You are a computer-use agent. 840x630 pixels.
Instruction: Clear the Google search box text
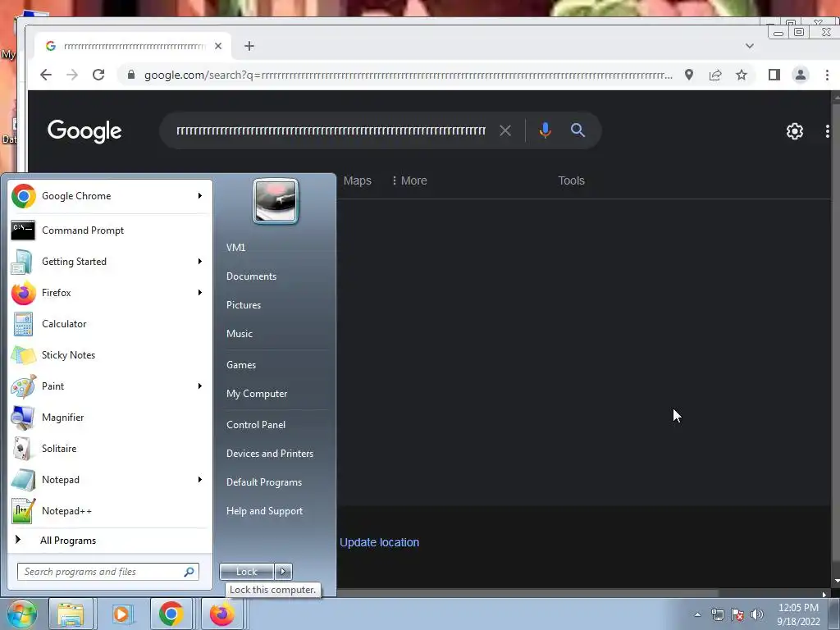pos(505,130)
